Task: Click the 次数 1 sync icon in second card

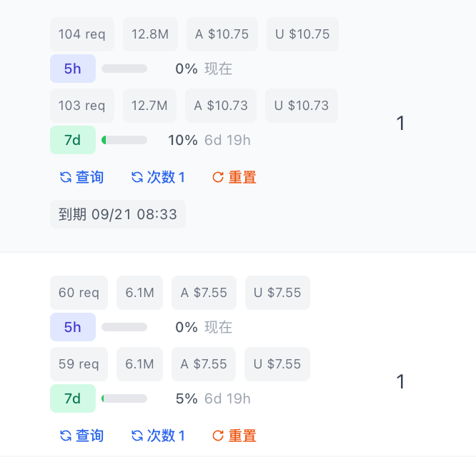Action: pyautogui.click(x=137, y=436)
